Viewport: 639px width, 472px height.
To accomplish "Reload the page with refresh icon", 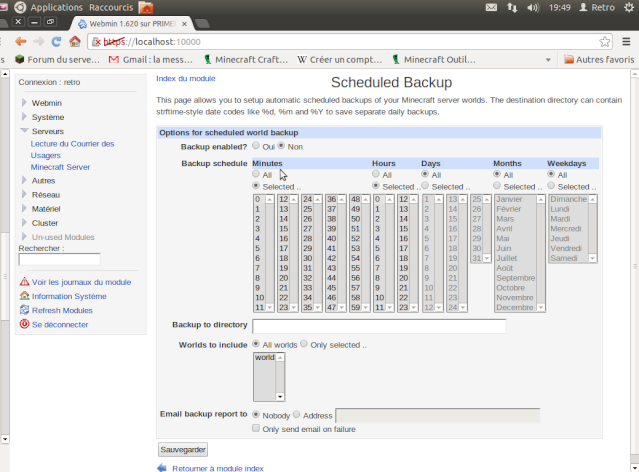I will [x=56, y=41].
